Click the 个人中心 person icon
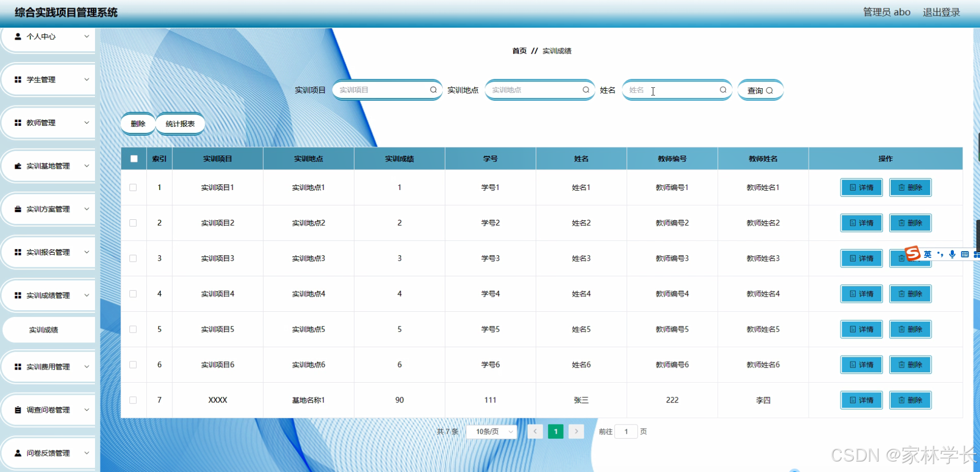Image resolution: width=980 pixels, height=472 pixels. (19, 37)
